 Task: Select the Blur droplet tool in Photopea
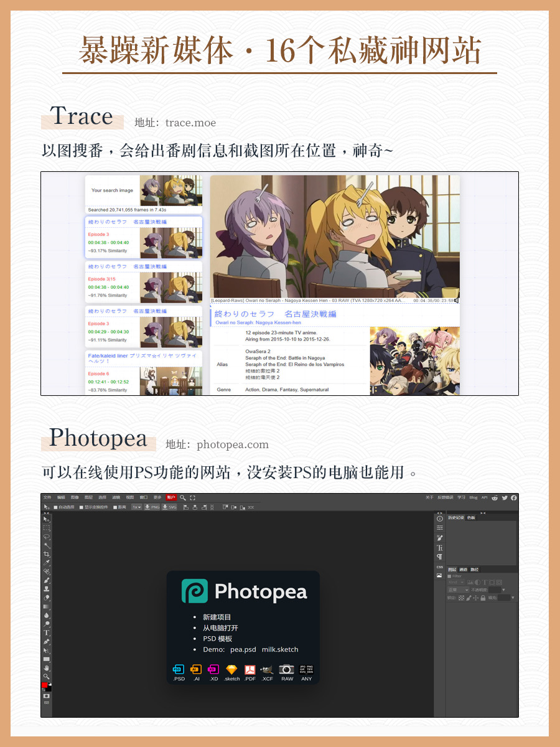tap(47, 615)
